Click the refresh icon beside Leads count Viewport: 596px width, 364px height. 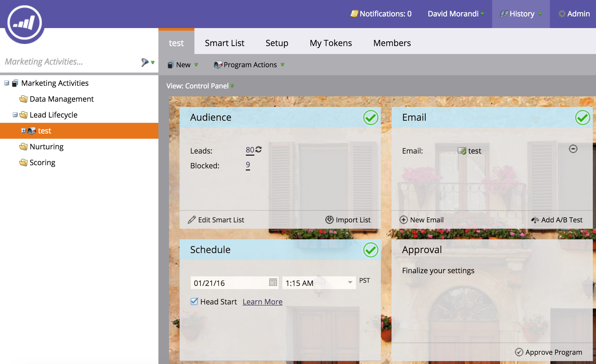pos(259,150)
